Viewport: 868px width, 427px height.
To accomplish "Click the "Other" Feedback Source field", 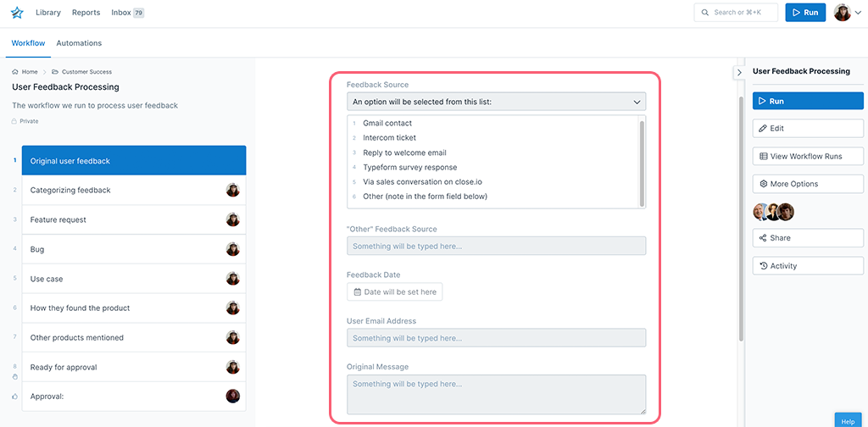I will pos(496,247).
